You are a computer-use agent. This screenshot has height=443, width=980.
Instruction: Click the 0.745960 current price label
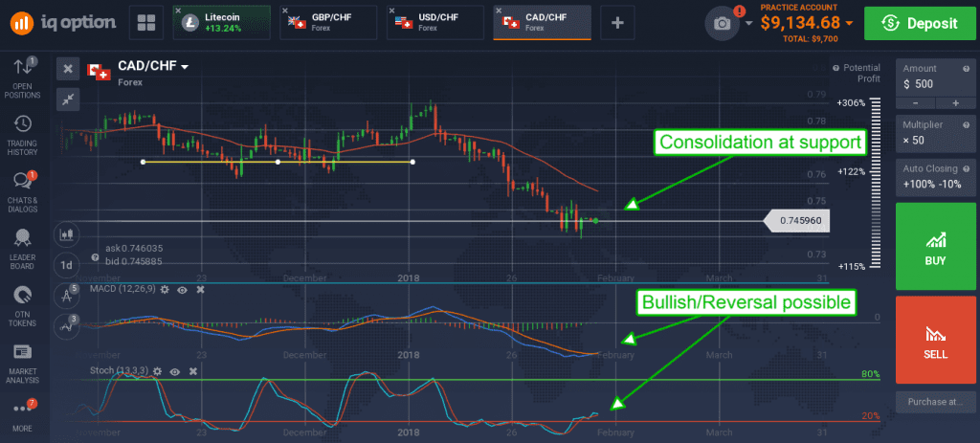coord(797,221)
